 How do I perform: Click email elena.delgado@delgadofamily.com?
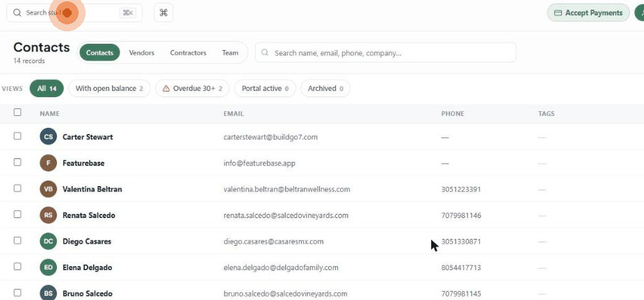pyautogui.click(x=281, y=267)
